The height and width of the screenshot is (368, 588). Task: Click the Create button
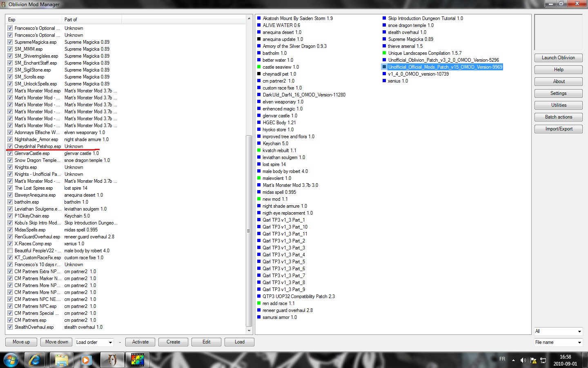(x=173, y=342)
